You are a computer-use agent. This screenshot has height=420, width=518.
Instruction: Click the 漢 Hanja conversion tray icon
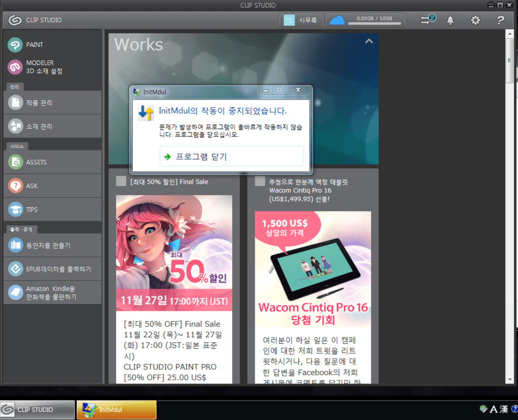point(504,409)
